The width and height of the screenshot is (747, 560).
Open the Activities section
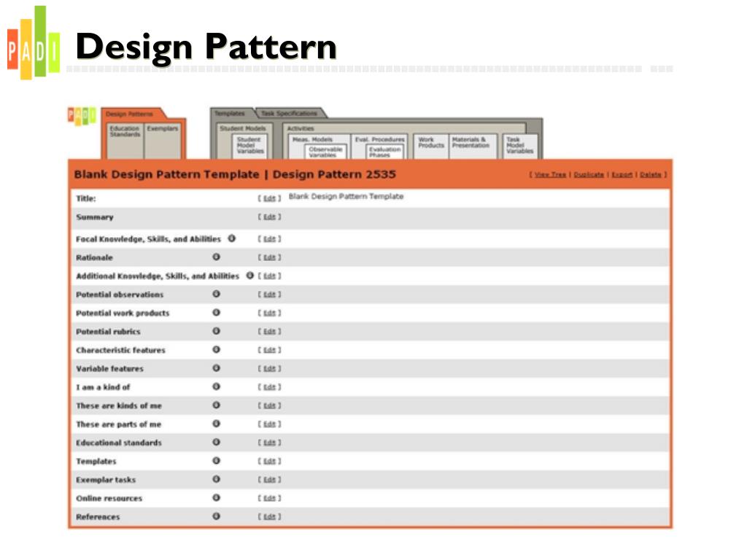301,128
